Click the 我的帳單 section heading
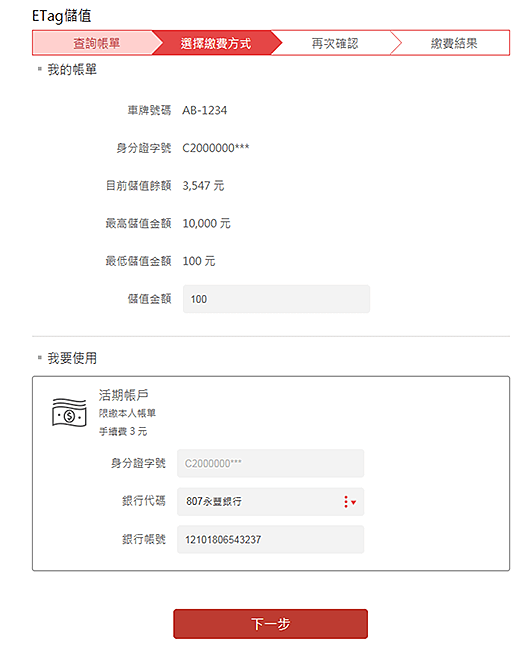 [x=72, y=69]
